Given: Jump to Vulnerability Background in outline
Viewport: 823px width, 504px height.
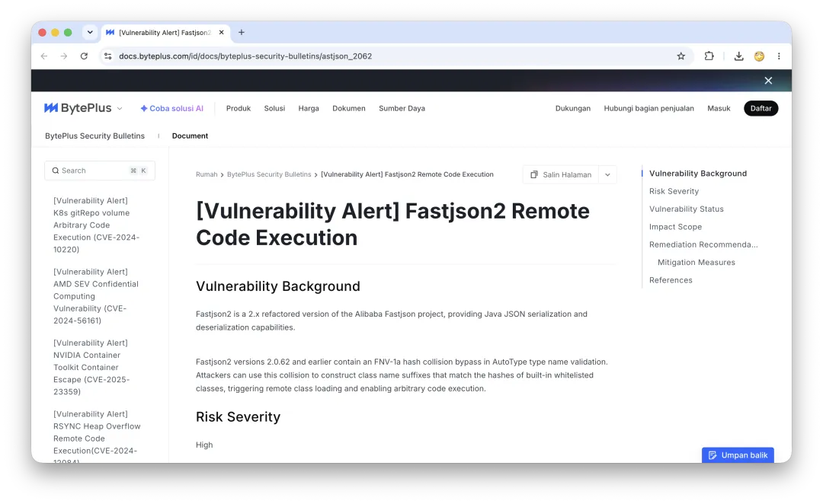Looking at the screenshot, I should tap(697, 174).
